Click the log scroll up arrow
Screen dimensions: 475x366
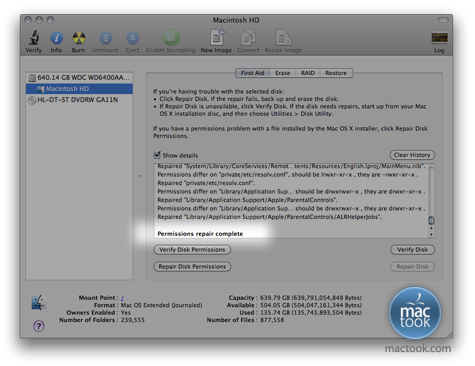pos(431,229)
